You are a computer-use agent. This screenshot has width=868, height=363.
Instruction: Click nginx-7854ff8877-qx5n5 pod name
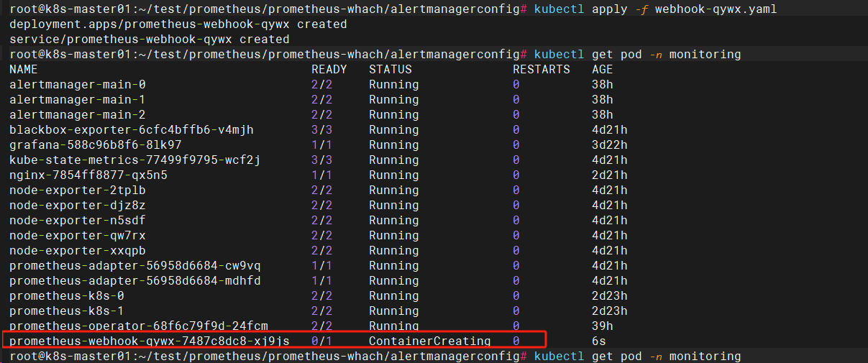(88, 175)
